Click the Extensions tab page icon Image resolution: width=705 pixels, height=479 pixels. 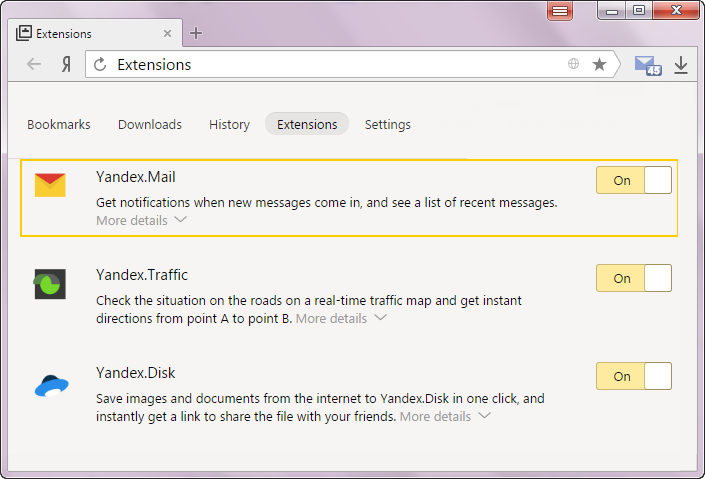point(24,33)
